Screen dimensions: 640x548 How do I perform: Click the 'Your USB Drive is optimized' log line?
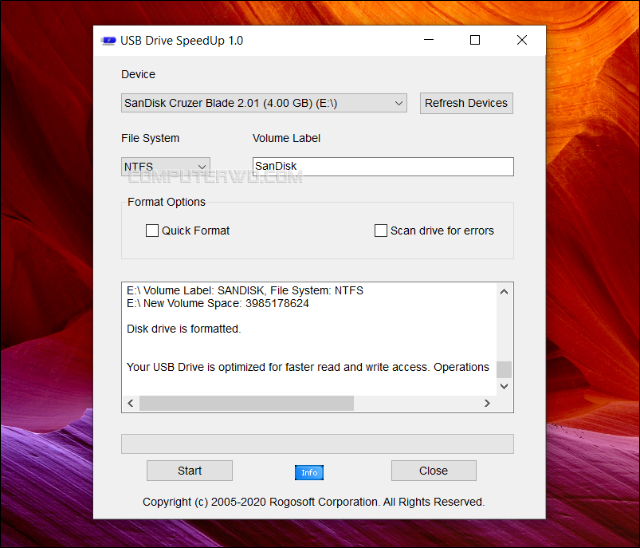tap(308, 367)
